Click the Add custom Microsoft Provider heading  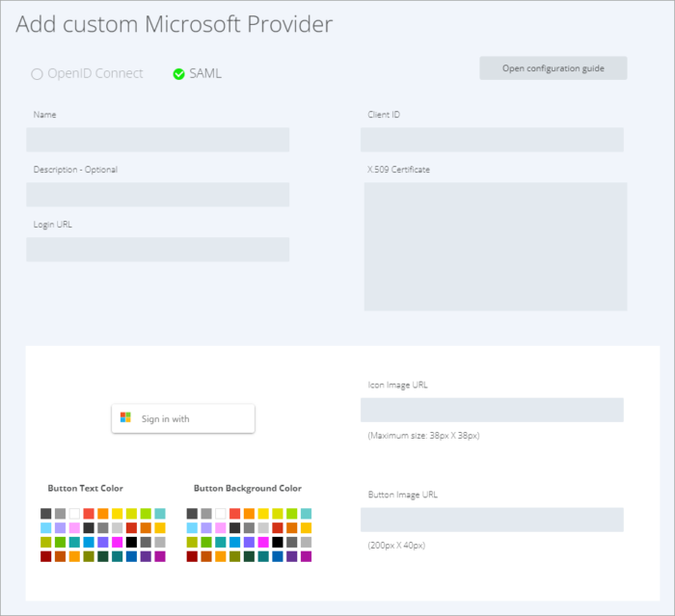(x=175, y=24)
